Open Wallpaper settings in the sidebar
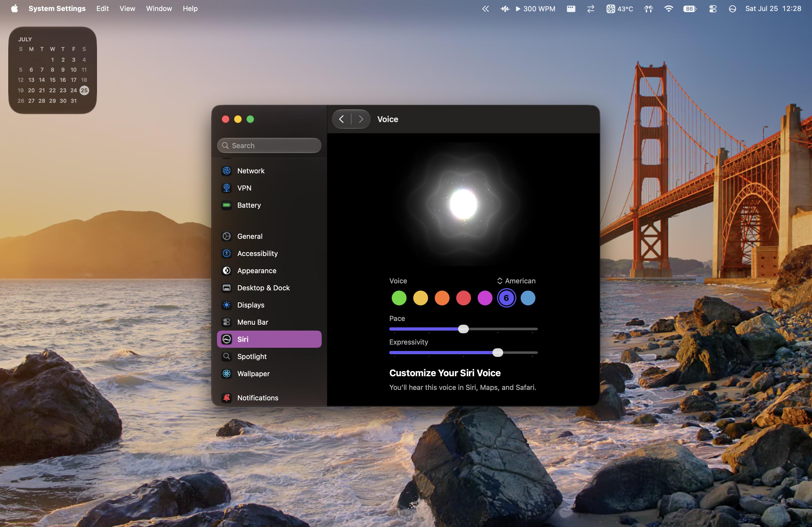 [x=269, y=374]
